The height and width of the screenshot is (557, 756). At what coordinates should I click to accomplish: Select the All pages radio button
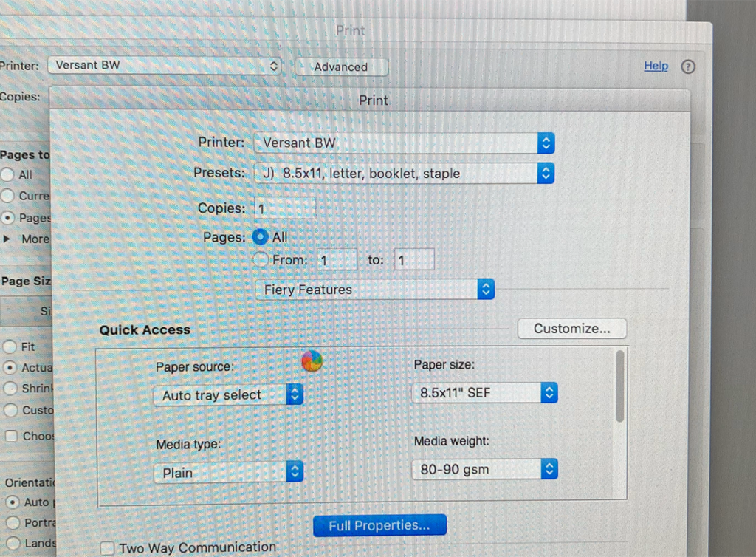(261, 237)
